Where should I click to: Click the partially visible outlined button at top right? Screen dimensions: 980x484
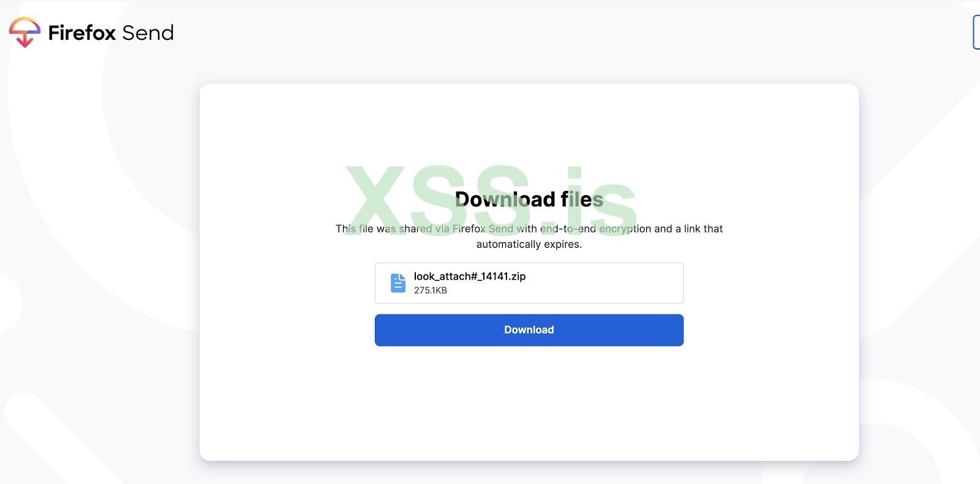coord(976,32)
